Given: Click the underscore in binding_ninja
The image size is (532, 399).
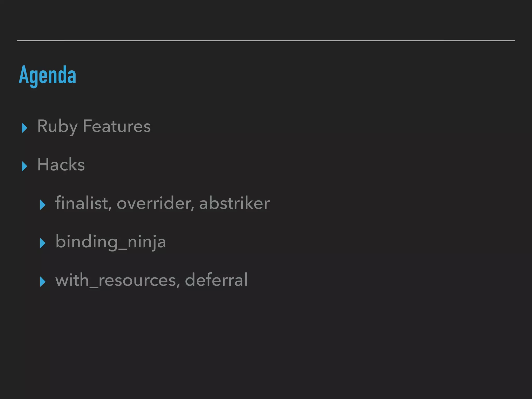Looking at the screenshot, I should pos(123,249).
